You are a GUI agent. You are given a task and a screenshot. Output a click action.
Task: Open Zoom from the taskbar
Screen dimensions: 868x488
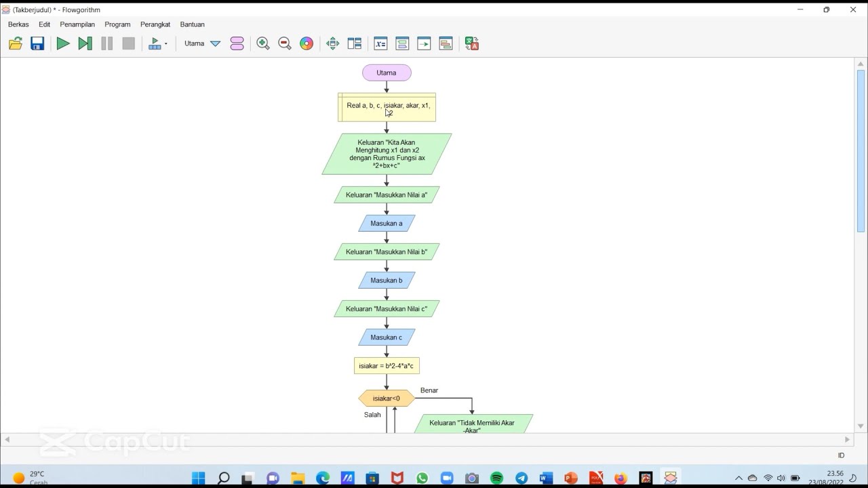coord(447,479)
